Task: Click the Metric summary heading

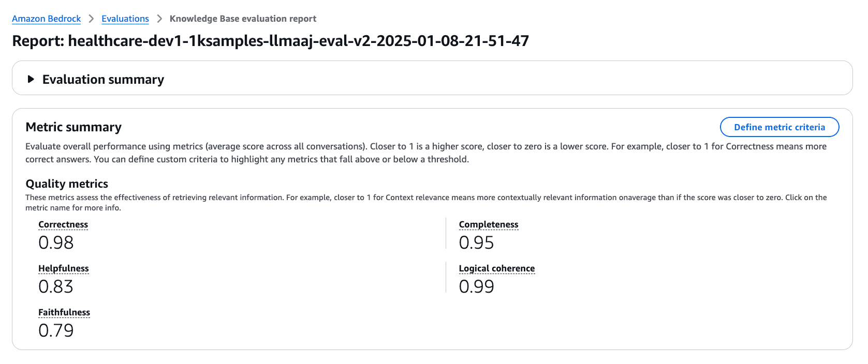Action: (73, 127)
